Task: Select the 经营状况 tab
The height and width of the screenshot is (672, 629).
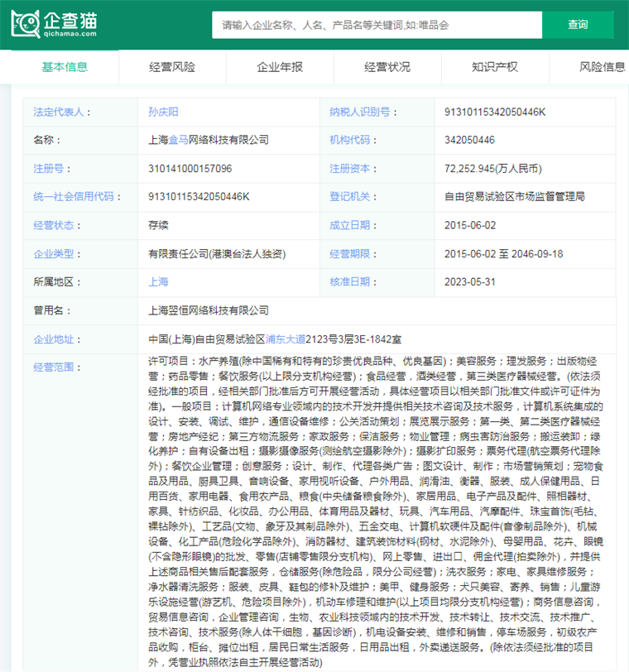Action: click(387, 67)
